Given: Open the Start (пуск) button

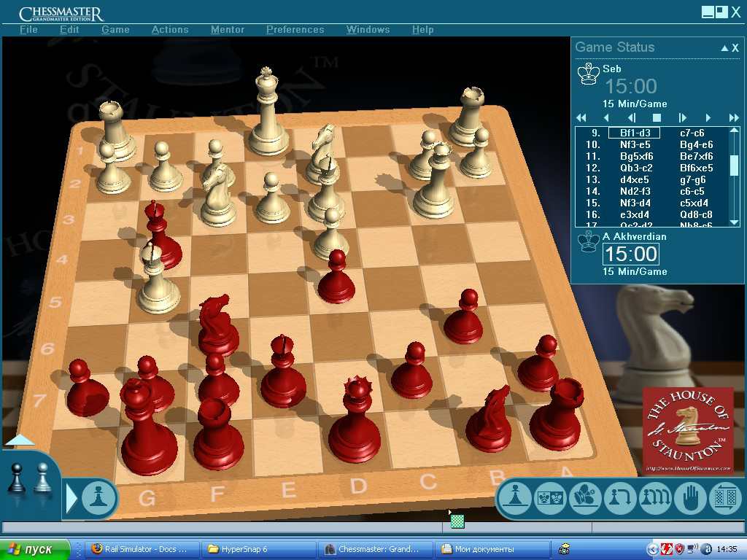Looking at the screenshot, I should coord(35,549).
